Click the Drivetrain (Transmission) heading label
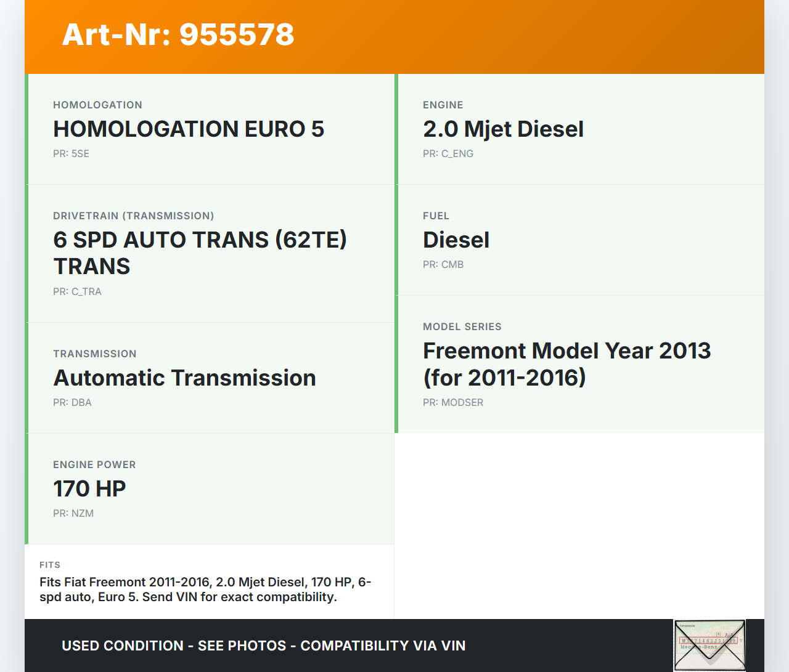The image size is (789, 672). 133,216
